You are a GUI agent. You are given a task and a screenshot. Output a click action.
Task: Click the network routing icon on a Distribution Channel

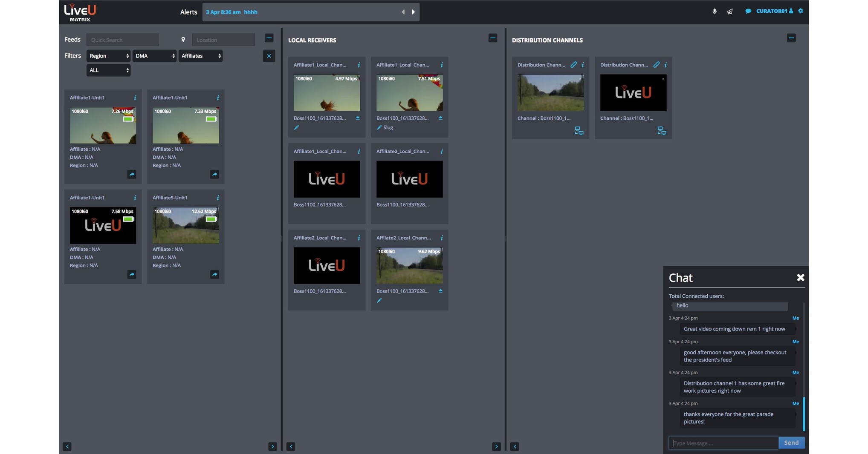(x=579, y=131)
